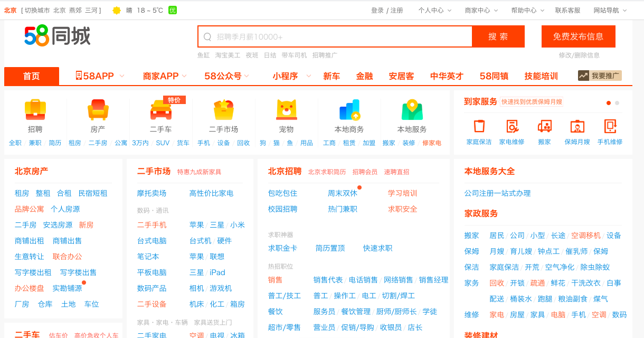Viewport: 644px width, 338px height.
Task: Click the 免费发布信息 button
Action: click(579, 36)
